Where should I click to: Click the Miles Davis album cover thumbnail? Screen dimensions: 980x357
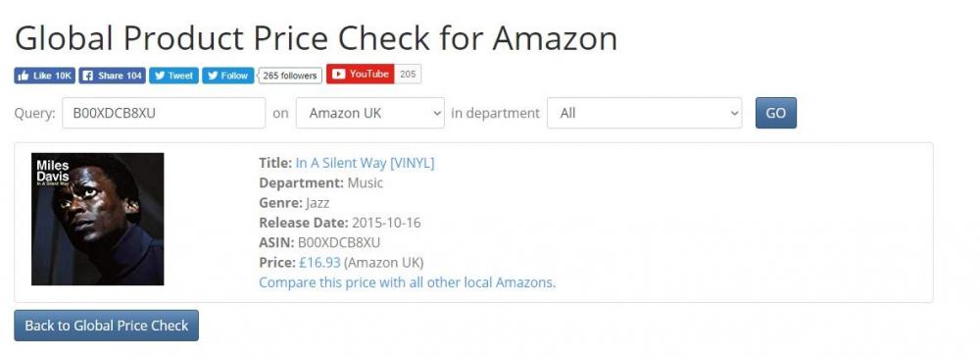click(97, 219)
